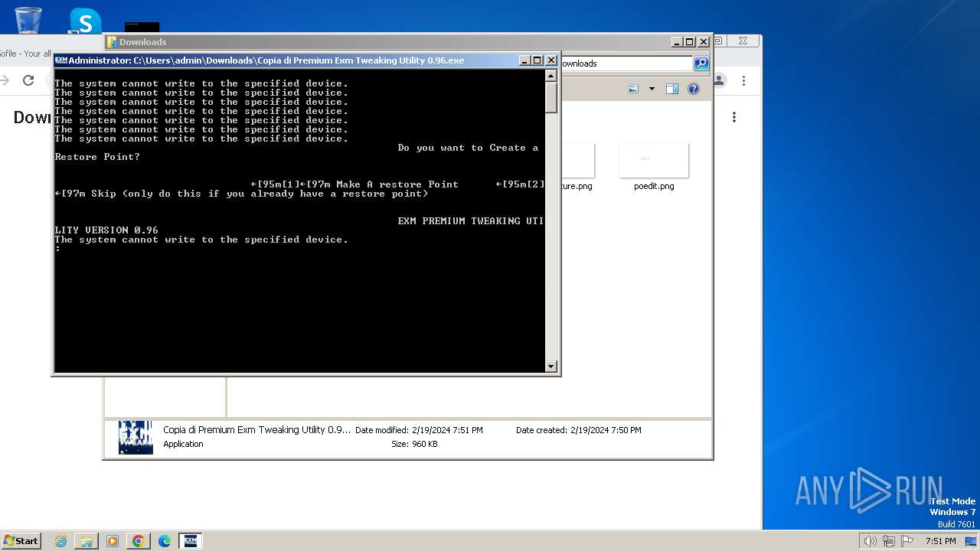Open Chrome from the taskbar
Viewport: 980px width, 551px height.
139,541
